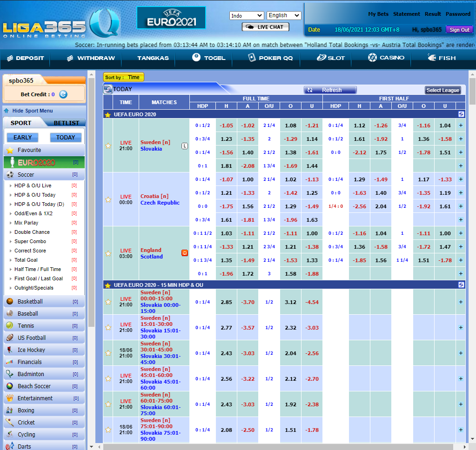The width and height of the screenshot is (476, 450).
Task: Select the Boxing sport icon in sidebar
Action: pos(10,410)
